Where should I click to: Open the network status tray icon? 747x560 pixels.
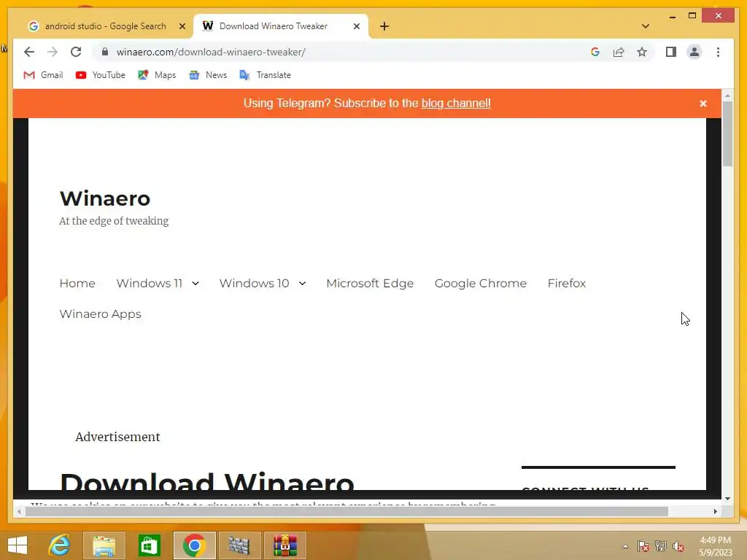(661, 546)
